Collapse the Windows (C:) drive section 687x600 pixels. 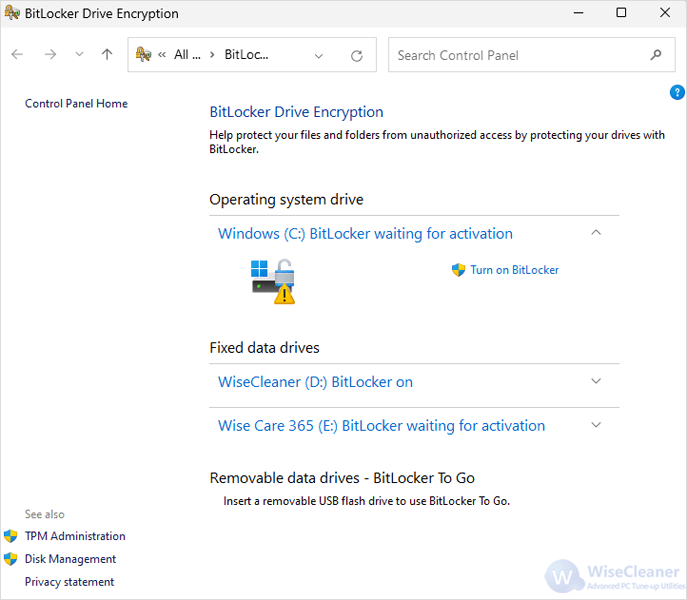click(x=596, y=233)
